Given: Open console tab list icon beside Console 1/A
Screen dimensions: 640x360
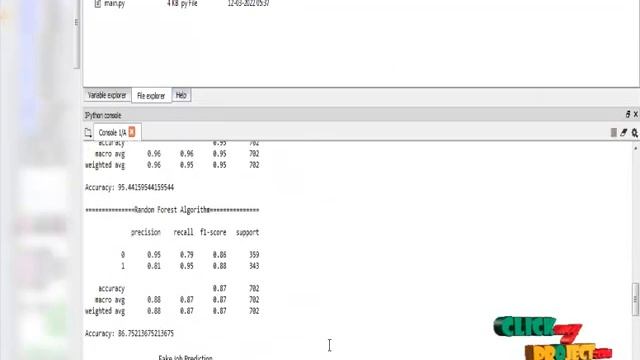Looking at the screenshot, I should 88,133.
